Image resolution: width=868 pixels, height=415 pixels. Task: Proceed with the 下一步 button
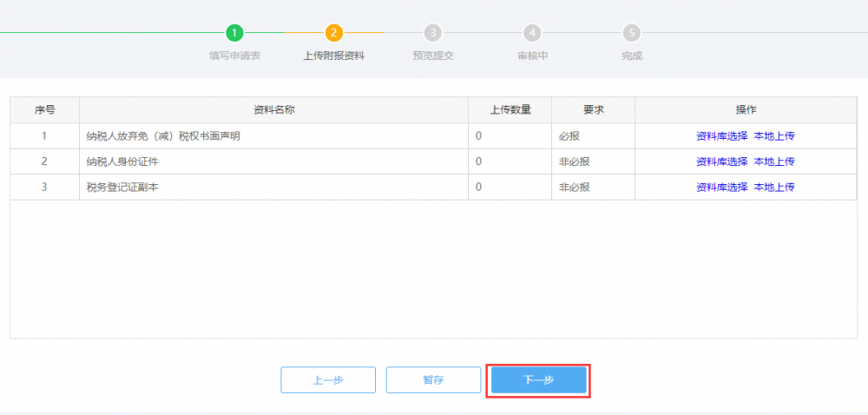coord(538,380)
